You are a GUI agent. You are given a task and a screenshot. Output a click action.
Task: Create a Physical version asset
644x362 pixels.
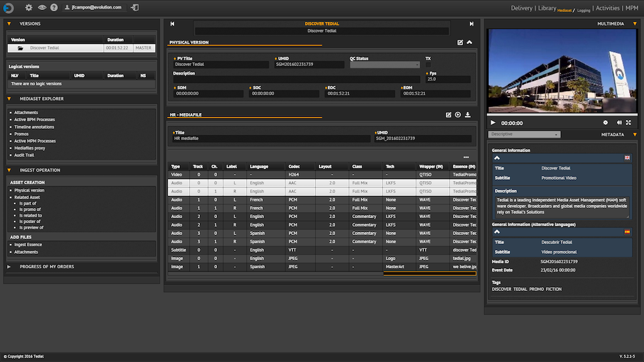pos(29,190)
